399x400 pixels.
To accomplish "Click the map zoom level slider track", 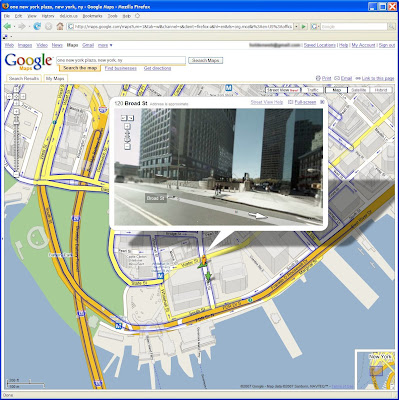I will (16, 143).
